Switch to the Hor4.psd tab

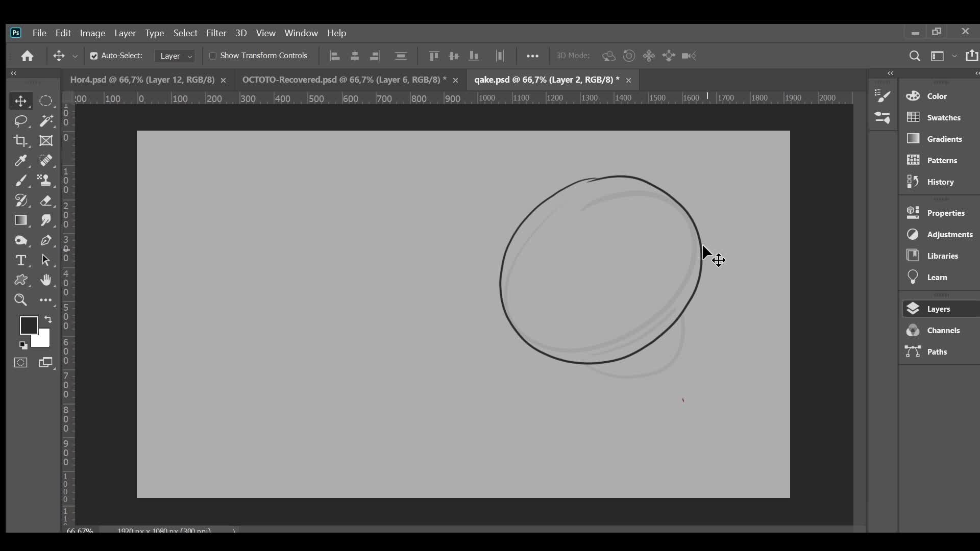[142, 80]
